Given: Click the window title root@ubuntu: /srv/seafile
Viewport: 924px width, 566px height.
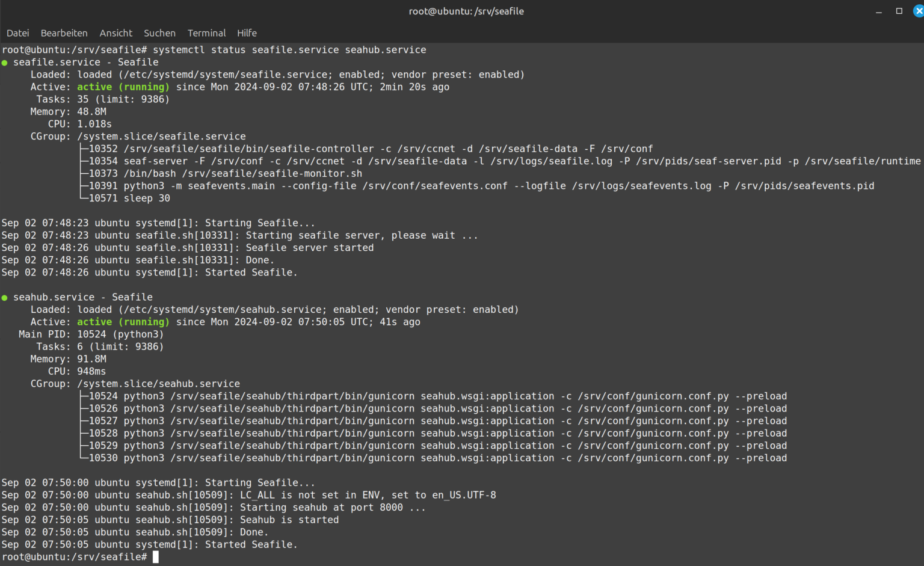Looking at the screenshot, I should pyautogui.click(x=466, y=11).
